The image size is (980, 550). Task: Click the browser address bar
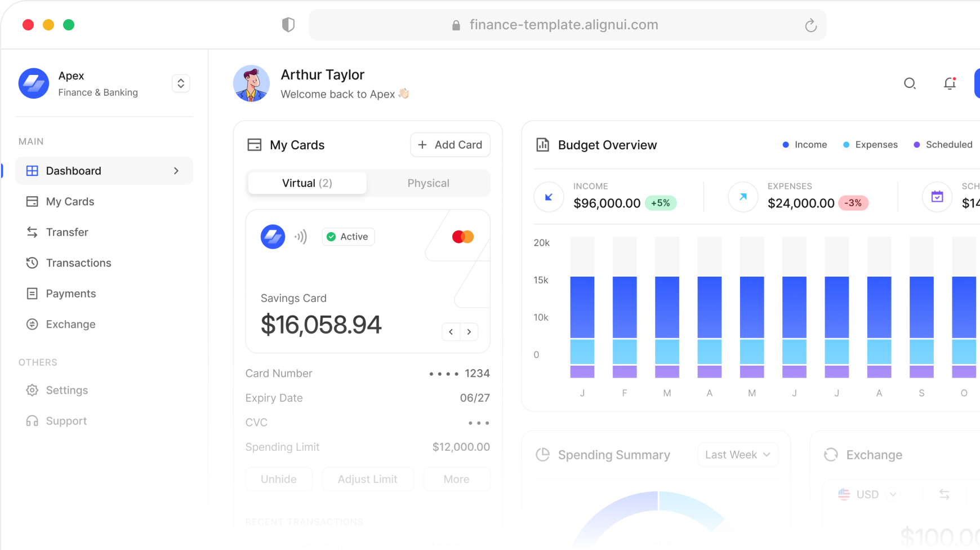coord(563,25)
